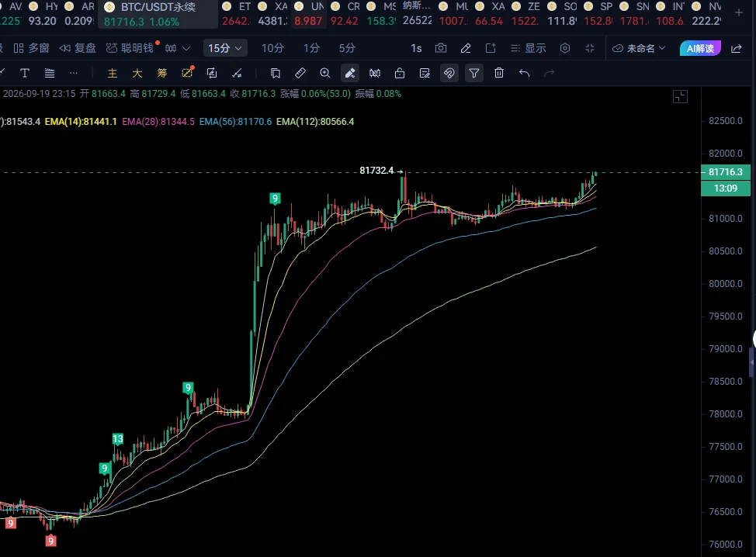
Task: Select the ruler measure tool
Action: (300, 73)
